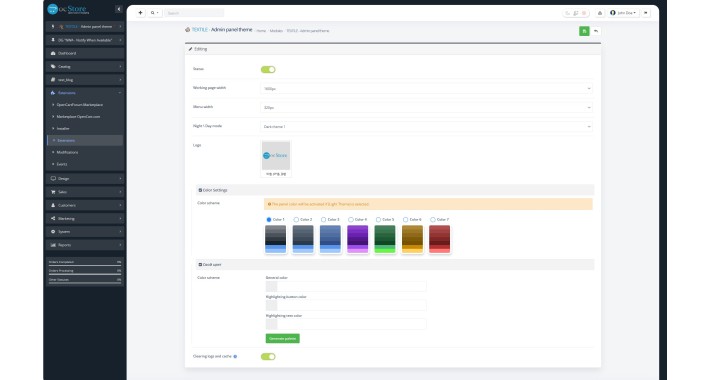Image resolution: width=710 pixels, height=380 pixels.
Task: Click the System gear icon in sidebar
Action: [x=53, y=231]
